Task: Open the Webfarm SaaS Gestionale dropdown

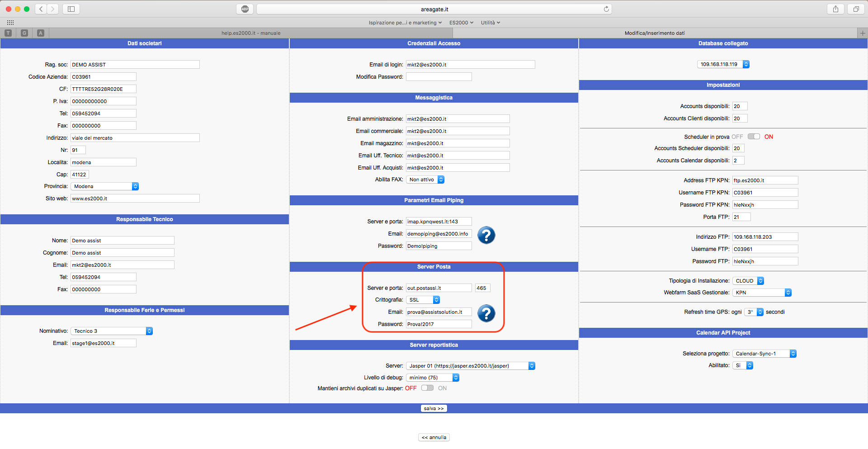Action: 762,293
